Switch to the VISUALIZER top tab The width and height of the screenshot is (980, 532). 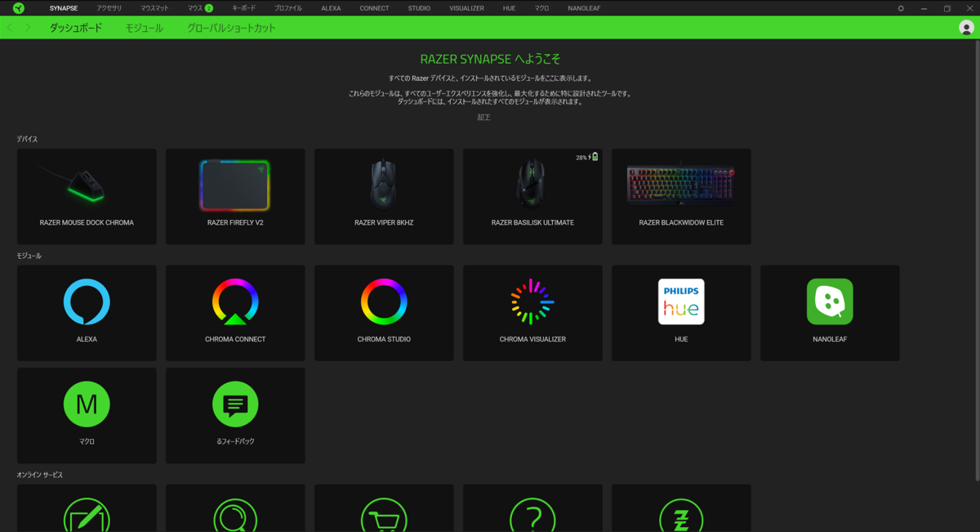466,8
